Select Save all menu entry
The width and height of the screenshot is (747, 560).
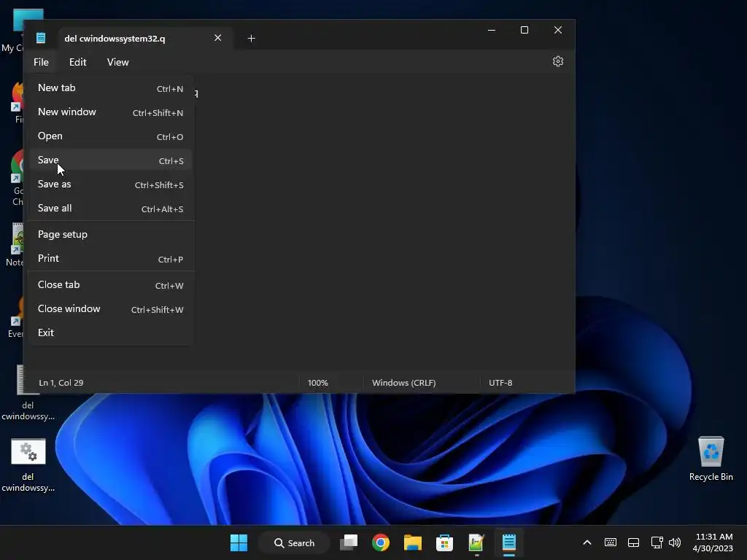[111, 209]
